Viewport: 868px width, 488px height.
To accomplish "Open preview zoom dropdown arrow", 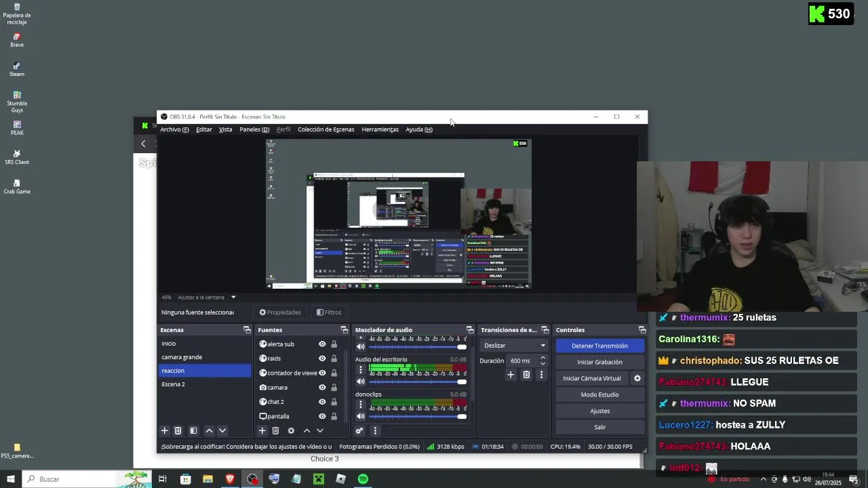I will coord(233,297).
